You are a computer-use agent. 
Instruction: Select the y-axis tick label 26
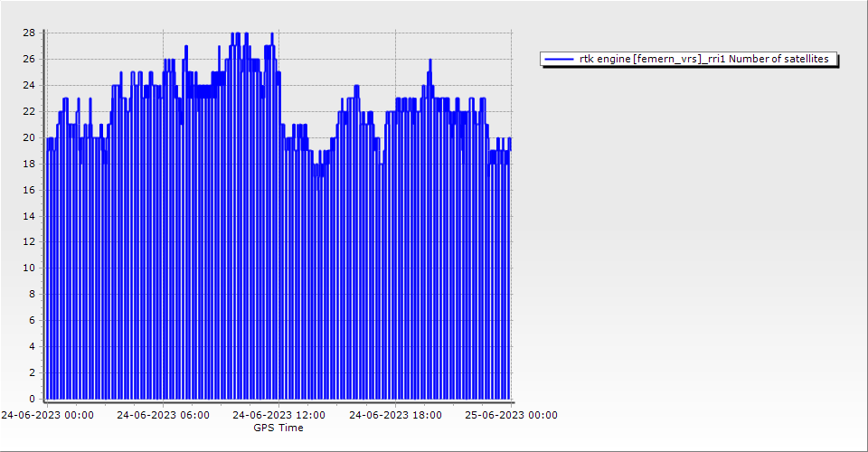(29, 59)
